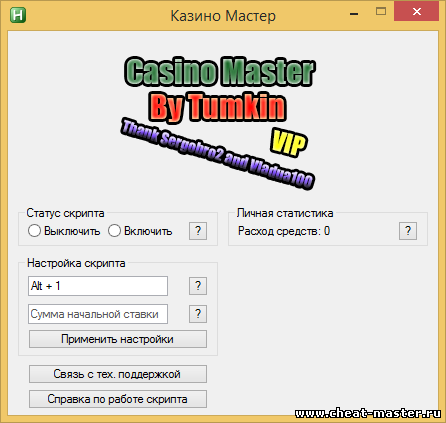Screen dimensions: 446x423
Task: Click the Расход средств: 0 label
Action: tap(284, 231)
